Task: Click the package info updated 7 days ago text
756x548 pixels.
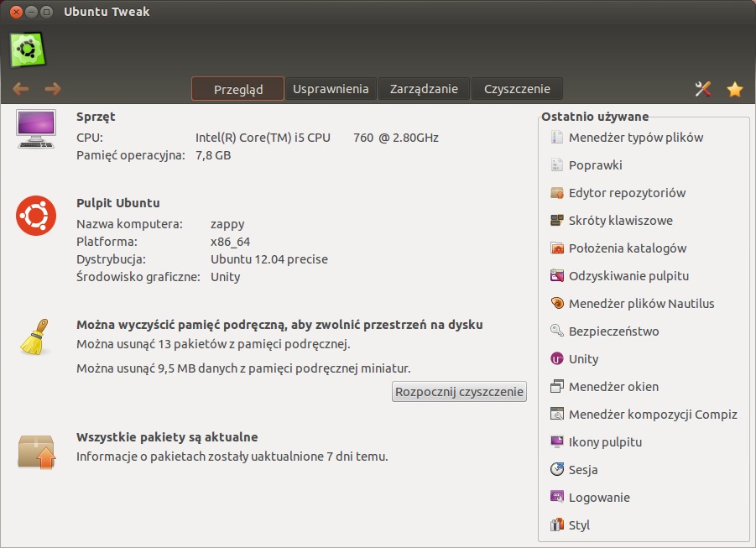Action: coord(232,457)
